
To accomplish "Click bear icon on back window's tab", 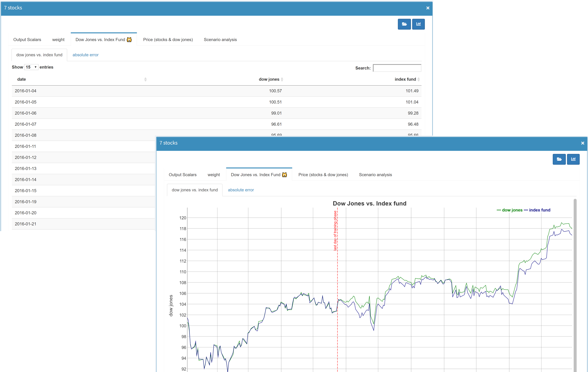I will (x=129, y=40).
